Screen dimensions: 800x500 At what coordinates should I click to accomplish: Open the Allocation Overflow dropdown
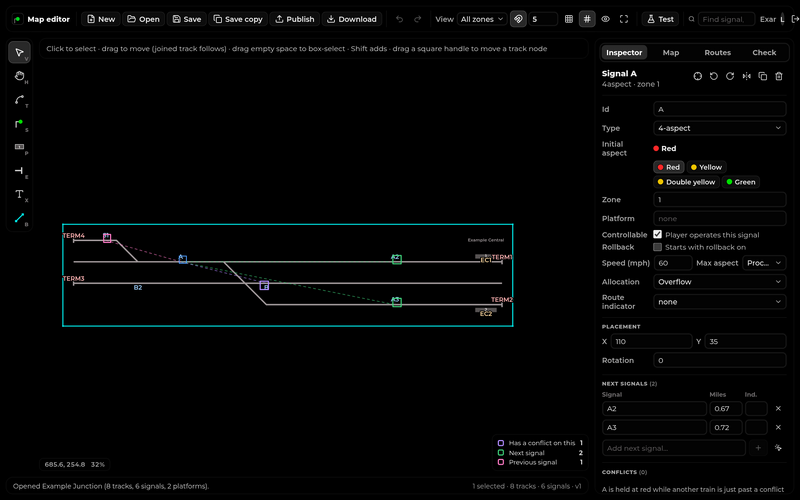pyautogui.click(x=719, y=282)
